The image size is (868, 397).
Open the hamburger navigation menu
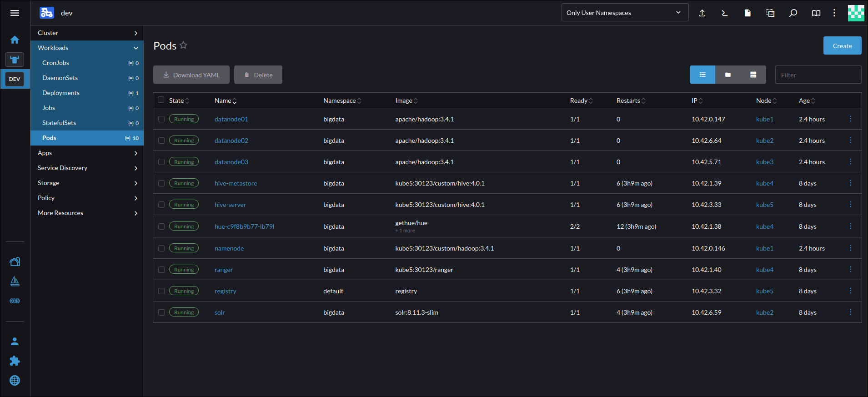click(x=15, y=13)
